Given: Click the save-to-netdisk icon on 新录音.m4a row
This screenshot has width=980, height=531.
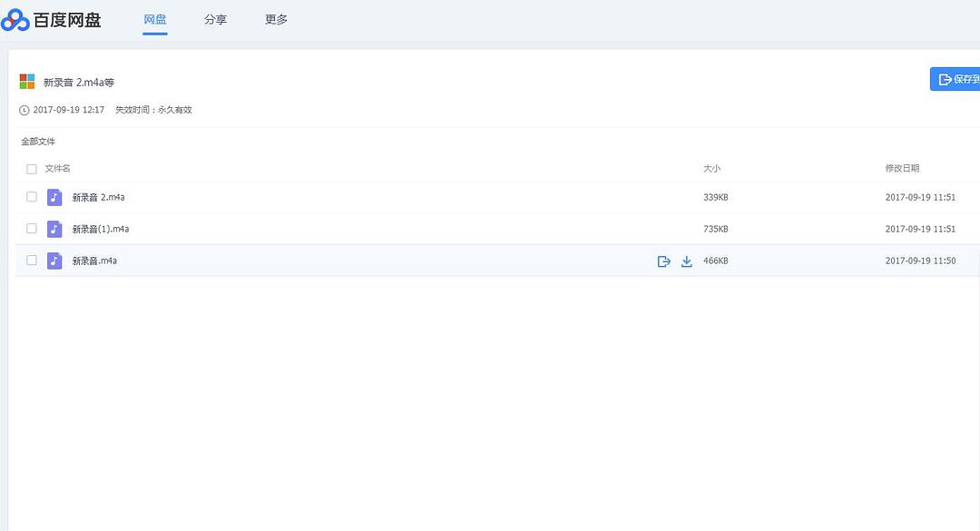Looking at the screenshot, I should click(x=663, y=261).
